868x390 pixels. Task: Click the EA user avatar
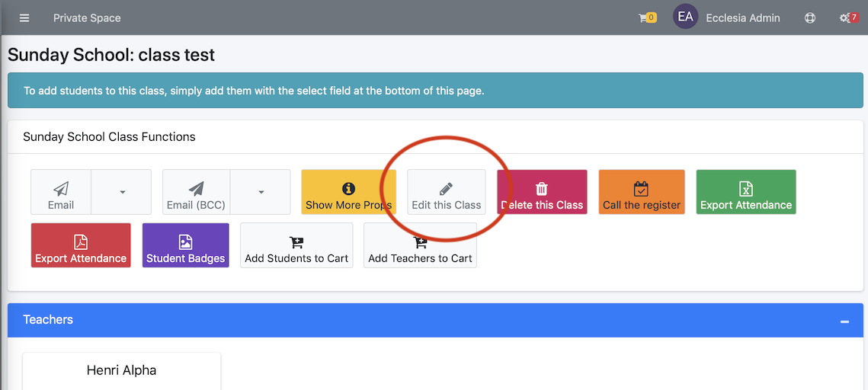click(x=685, y=18)
